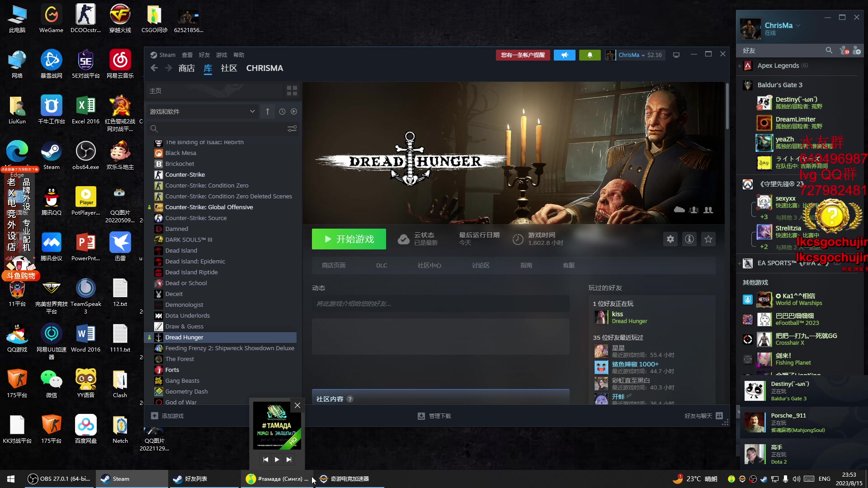Open Dread Hunger game info icon
Screen dimensions: 868x488
coord(689,239)
